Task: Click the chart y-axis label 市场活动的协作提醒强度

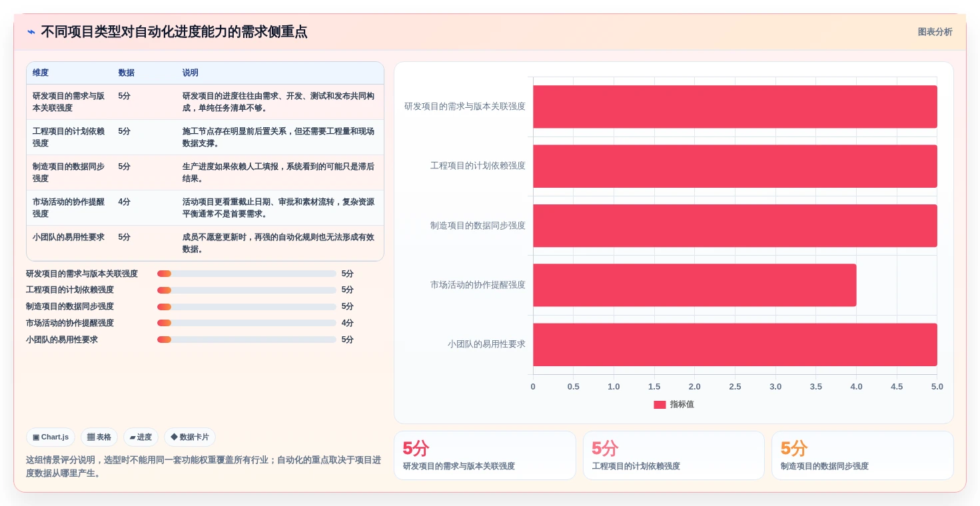Action: click(478, 285)
